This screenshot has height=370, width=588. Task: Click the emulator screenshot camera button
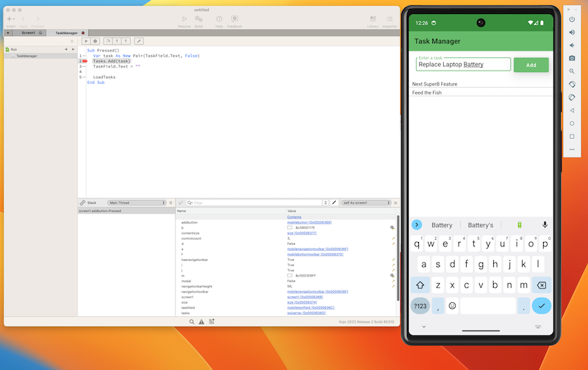[x=572, y=58]
